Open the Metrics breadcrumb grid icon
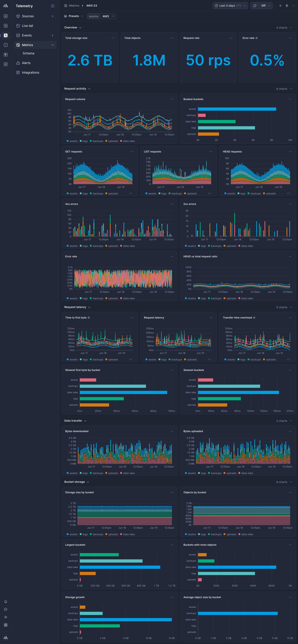298x644 pixels. tap(66, 6)
